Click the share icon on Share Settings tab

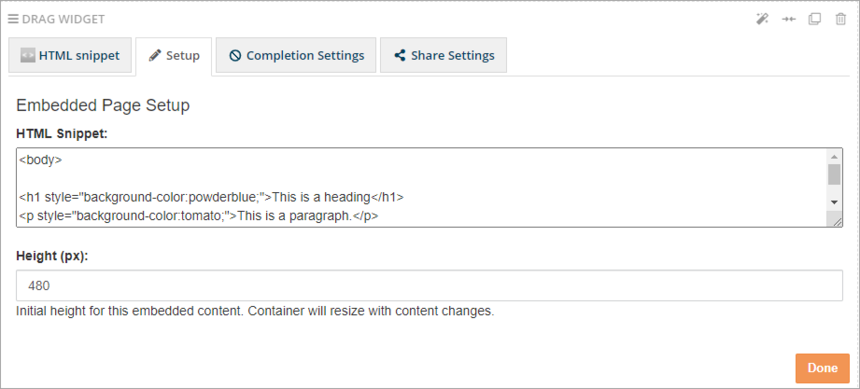(x=400, y=55)
